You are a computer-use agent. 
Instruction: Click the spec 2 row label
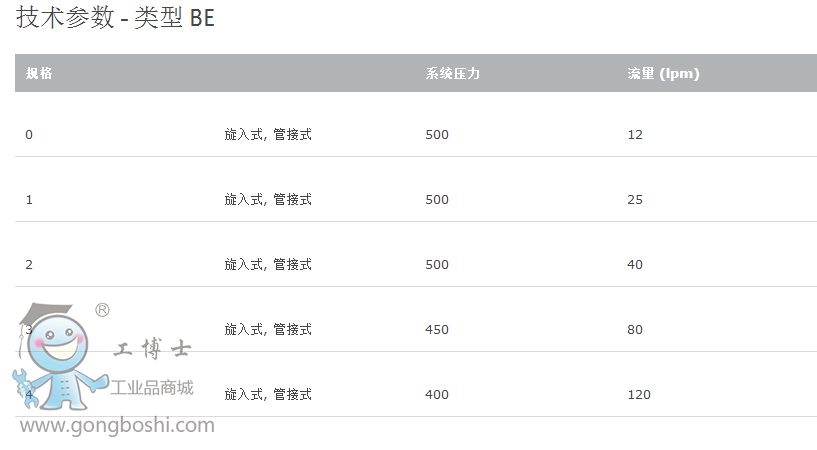click(29, 264)
